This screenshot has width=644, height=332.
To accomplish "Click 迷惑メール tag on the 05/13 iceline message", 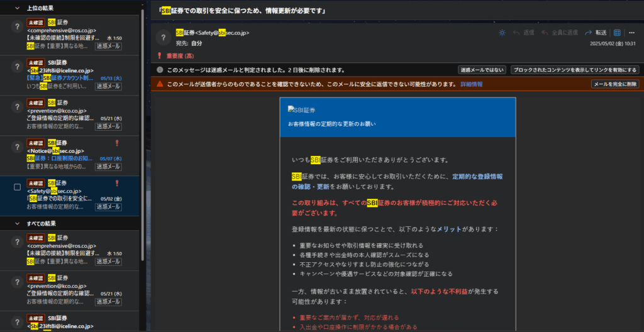I will [108, 86].
